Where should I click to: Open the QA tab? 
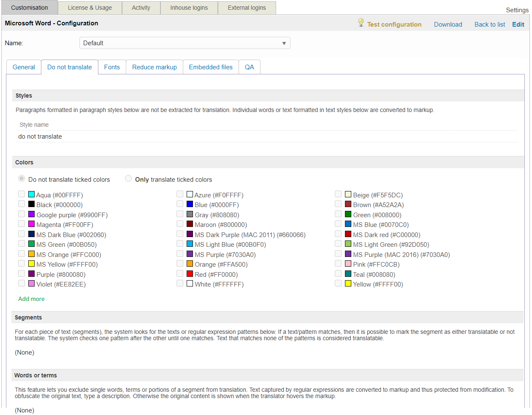click(250, 67)
